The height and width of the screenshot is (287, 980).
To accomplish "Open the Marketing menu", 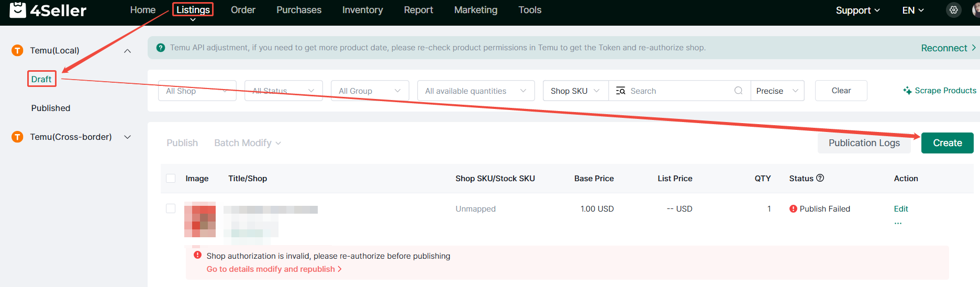I will tap(476, 10).
